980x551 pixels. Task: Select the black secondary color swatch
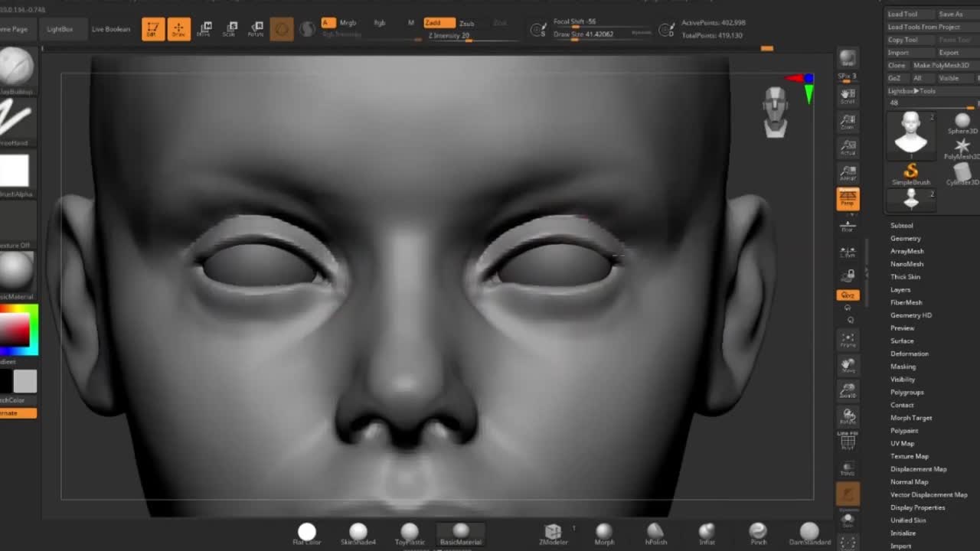(5, 381)
